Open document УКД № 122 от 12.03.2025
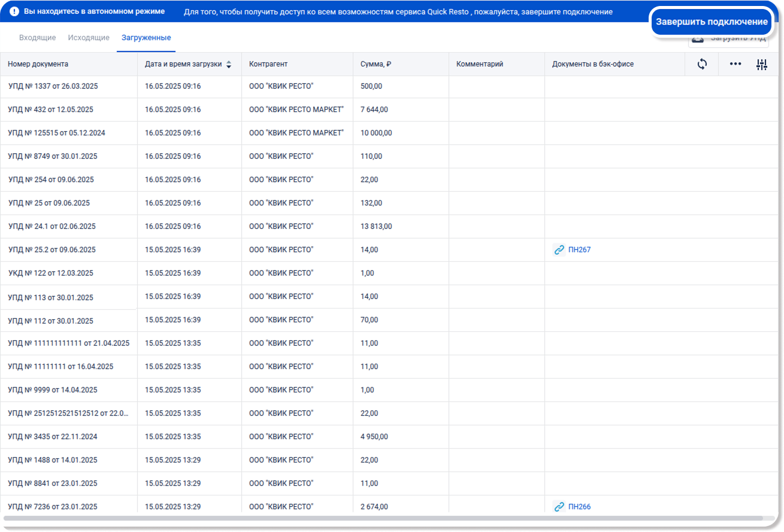The image size is (784, 532). [50, 273]
